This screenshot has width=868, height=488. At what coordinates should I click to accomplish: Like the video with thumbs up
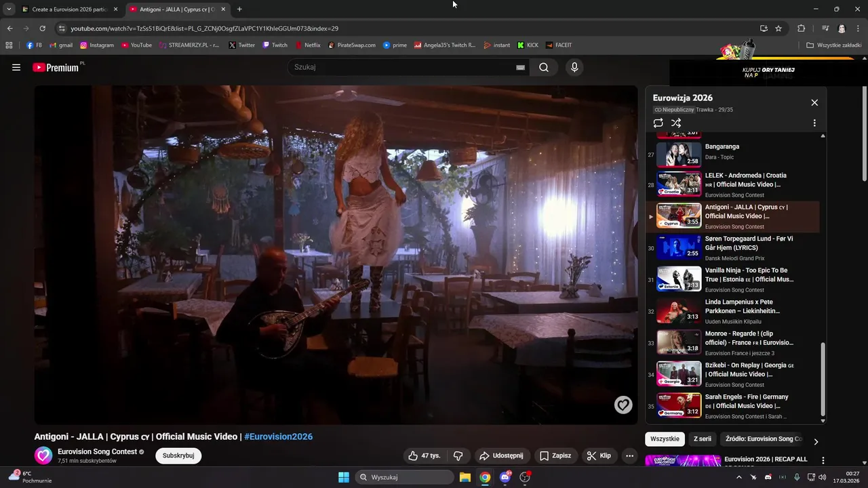(425, 455)
